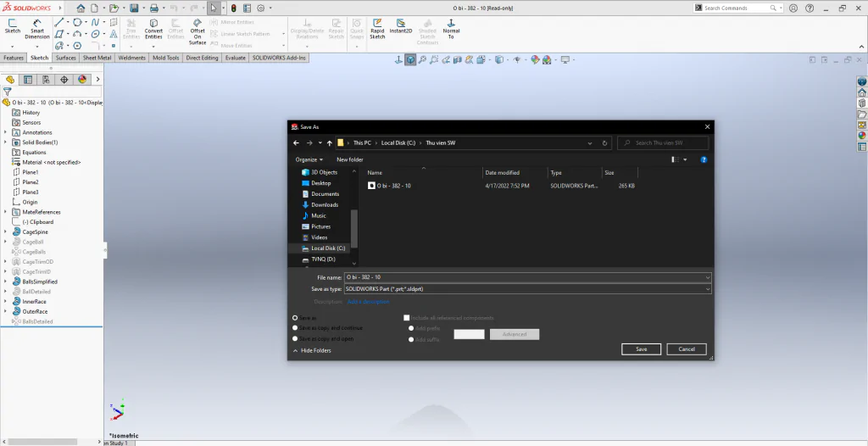Open the PropertyManager tab icon
This screenshot has height=446, width=868.
pos(28,80)
